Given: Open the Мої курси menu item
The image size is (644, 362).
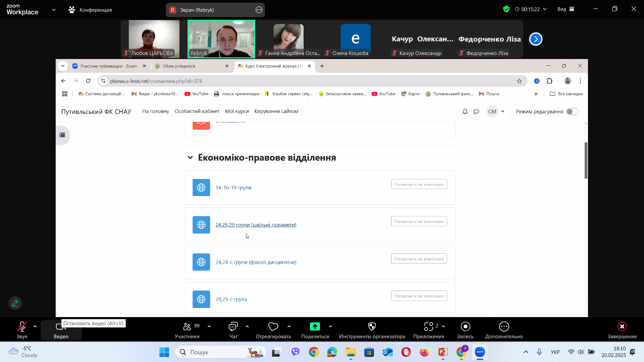Looking at the screenshot, I should pos(237,111).
